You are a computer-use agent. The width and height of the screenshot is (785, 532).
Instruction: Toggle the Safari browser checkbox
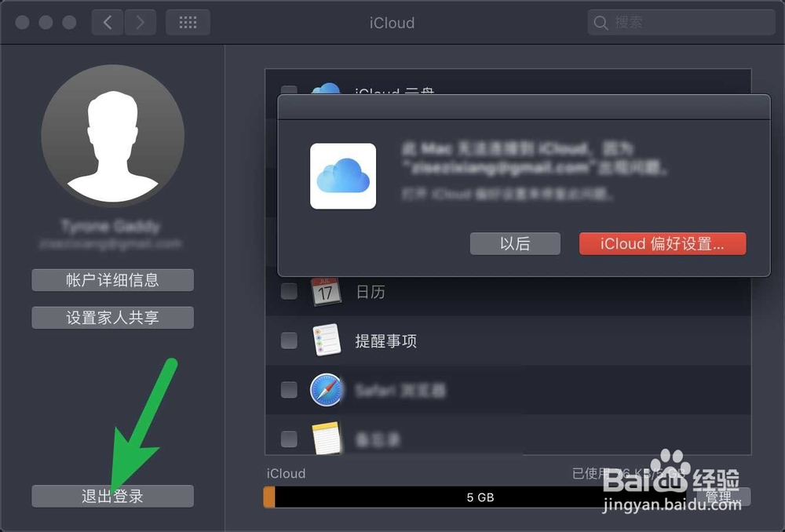pyautogui.click(x=289, y=389)
